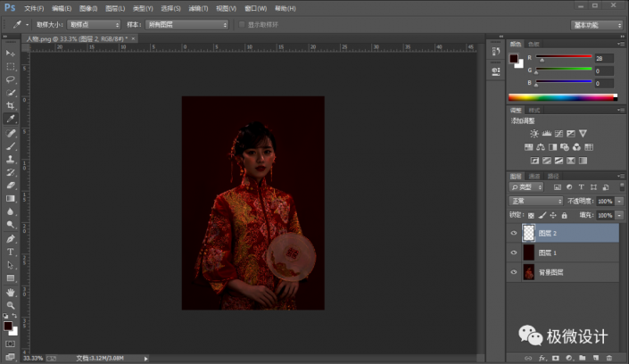The height and width of the screenshot is (364, 629).
Task: Open the 滤镜(T) menu
Action: click(x=198, y=8)
